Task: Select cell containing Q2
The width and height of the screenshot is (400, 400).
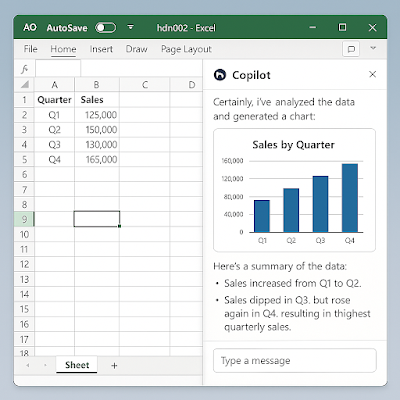Action: click(x=54, y=130)
